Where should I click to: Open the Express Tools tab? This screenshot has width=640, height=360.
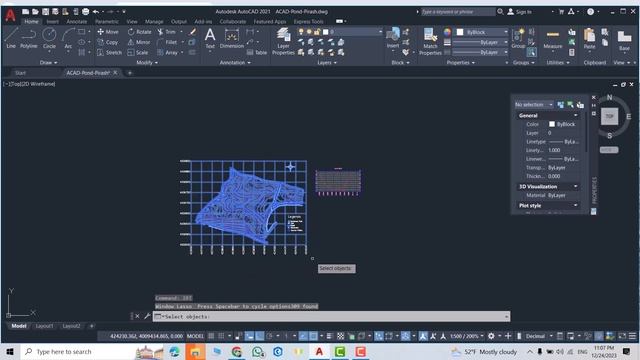[308, 21]
